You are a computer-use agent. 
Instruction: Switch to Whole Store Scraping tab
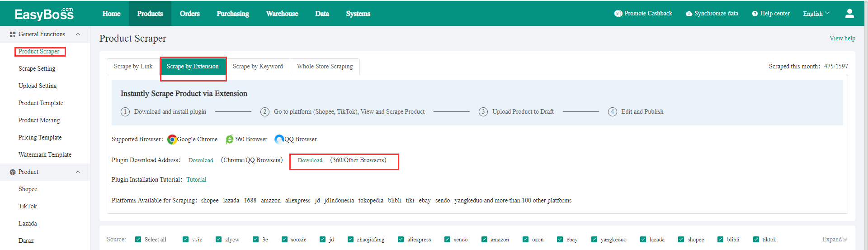325,67
